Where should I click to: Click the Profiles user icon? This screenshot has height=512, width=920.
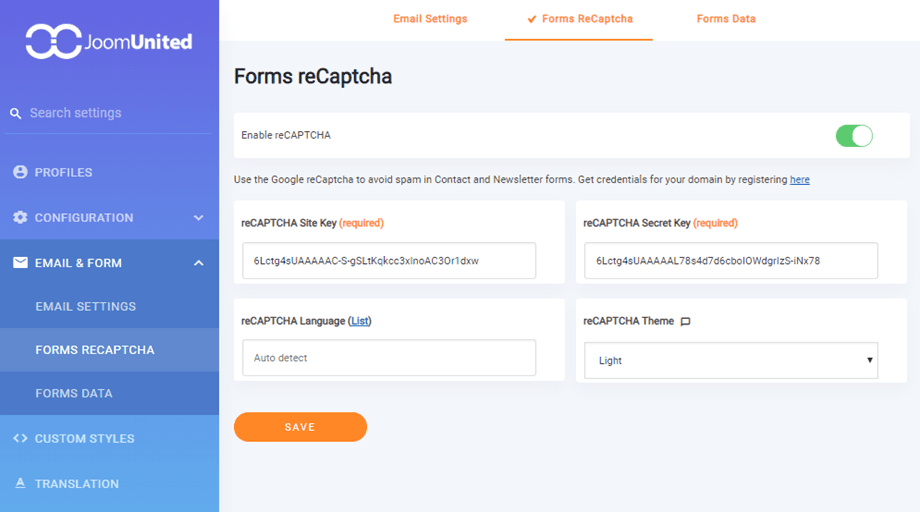20,172
